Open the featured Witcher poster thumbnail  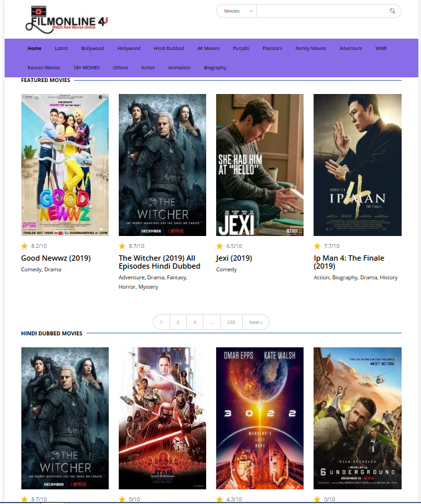click(x=162, y=165)
